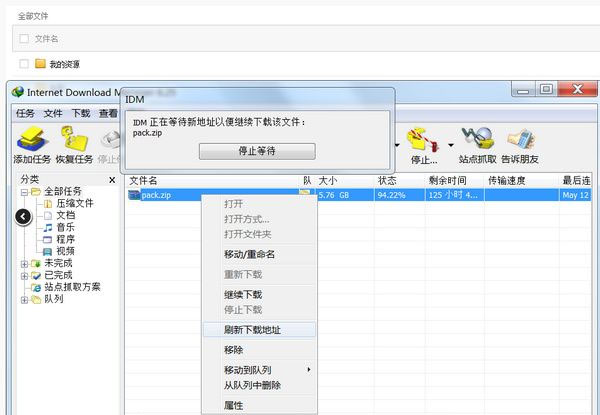Select the 程序 category
Image resolution: width=600 pixels, height=415 pixels.
pyautogui.click(x=65, y=239)
